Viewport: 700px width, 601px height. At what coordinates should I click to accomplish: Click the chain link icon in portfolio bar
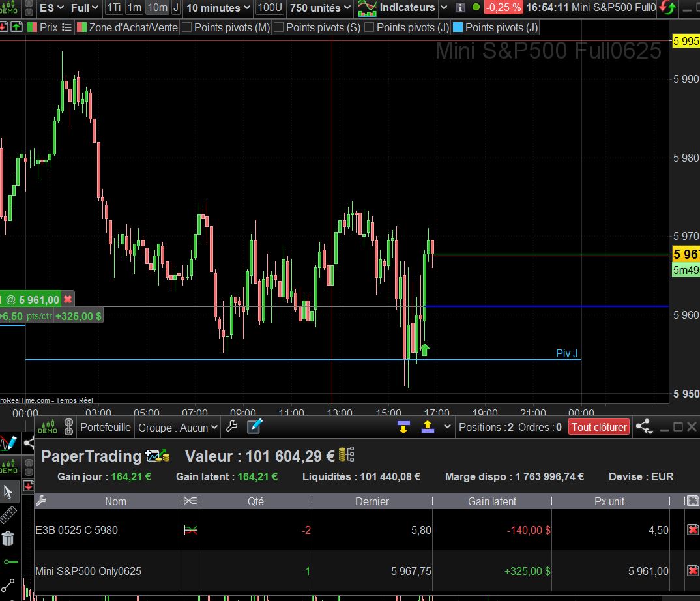pos(68,427)
